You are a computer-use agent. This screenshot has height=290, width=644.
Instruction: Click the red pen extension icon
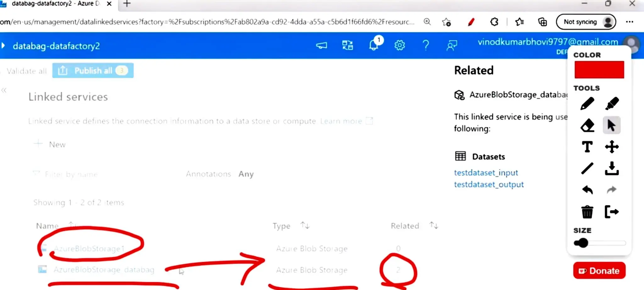pos(471,22)
